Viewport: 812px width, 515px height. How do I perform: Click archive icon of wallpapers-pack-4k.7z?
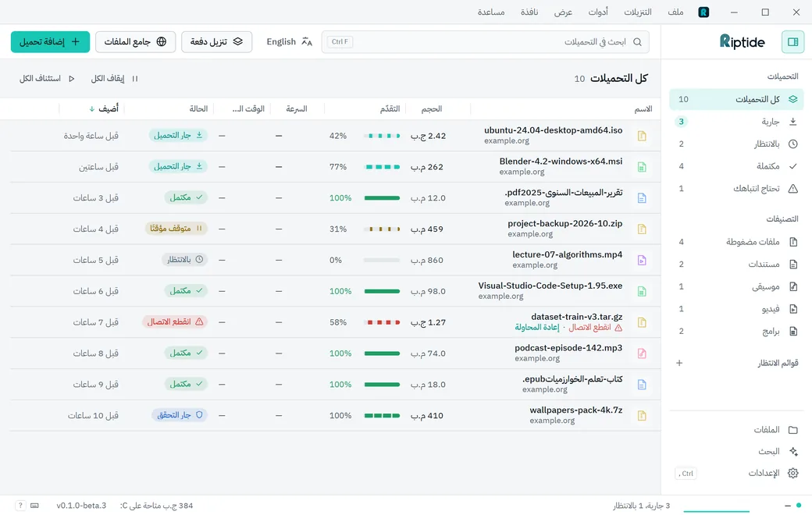tap(642, 416)
